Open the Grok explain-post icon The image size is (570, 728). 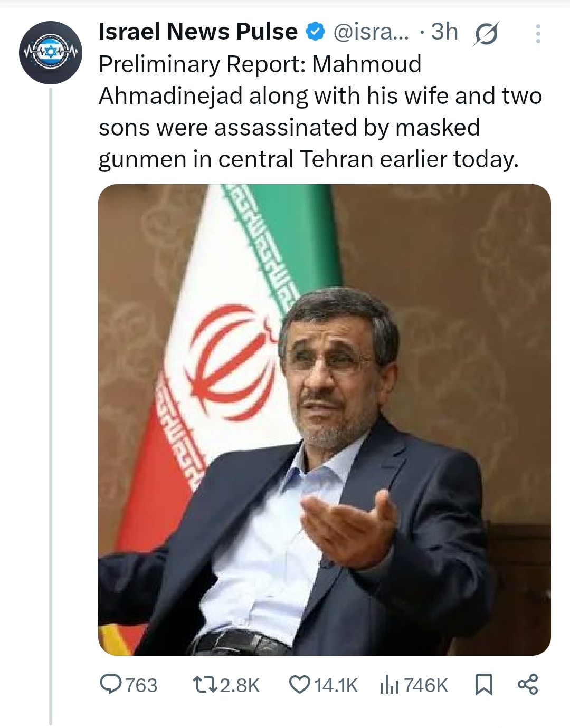486,34
